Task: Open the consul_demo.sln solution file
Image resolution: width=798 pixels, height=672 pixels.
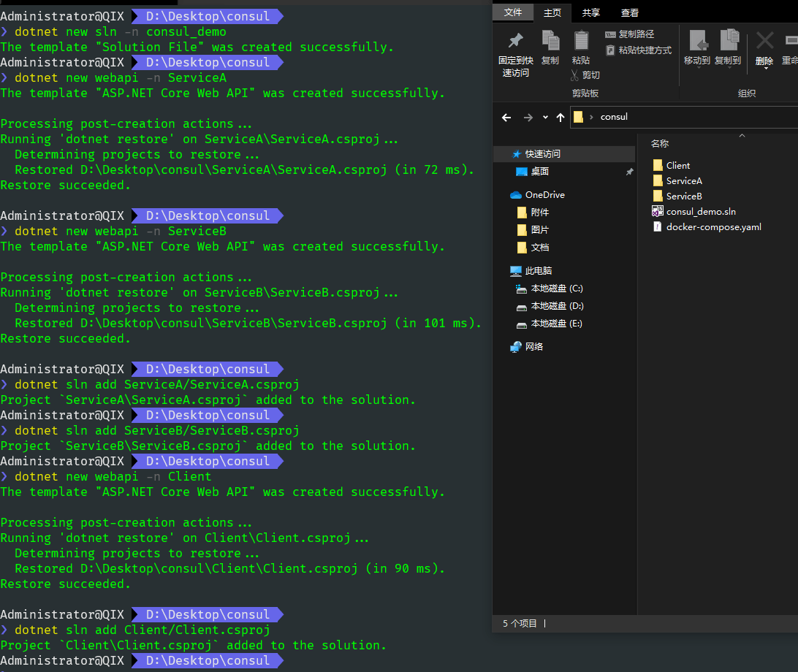Action: [700, 212]
